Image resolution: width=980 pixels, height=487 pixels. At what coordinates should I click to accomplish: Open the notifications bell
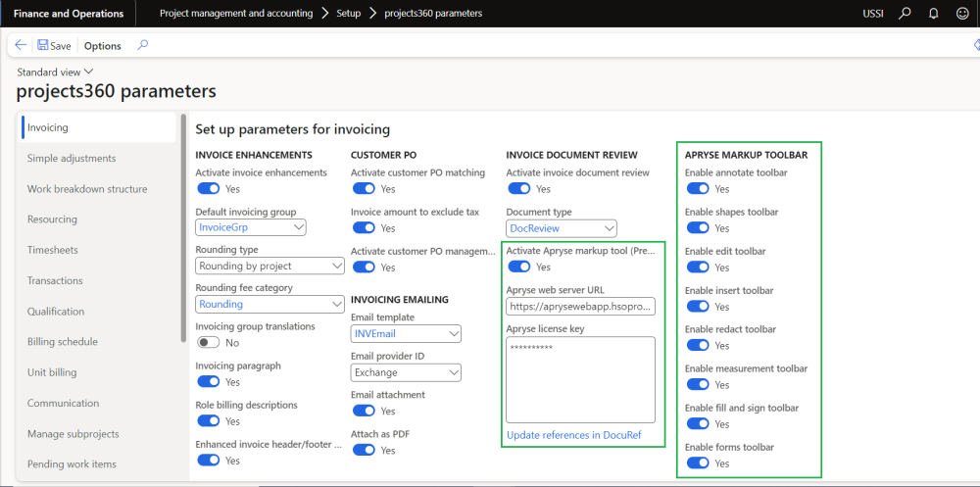pos(933,14)
